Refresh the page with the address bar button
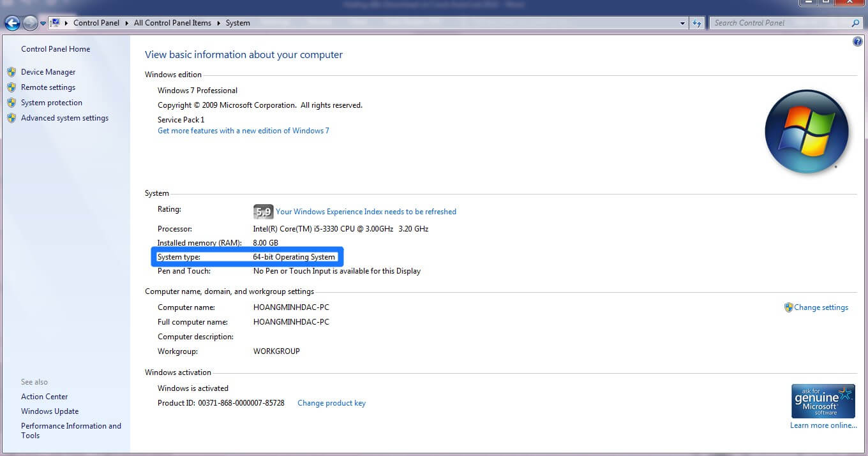Screen dimensions: 868x456 tap(697, 23)
